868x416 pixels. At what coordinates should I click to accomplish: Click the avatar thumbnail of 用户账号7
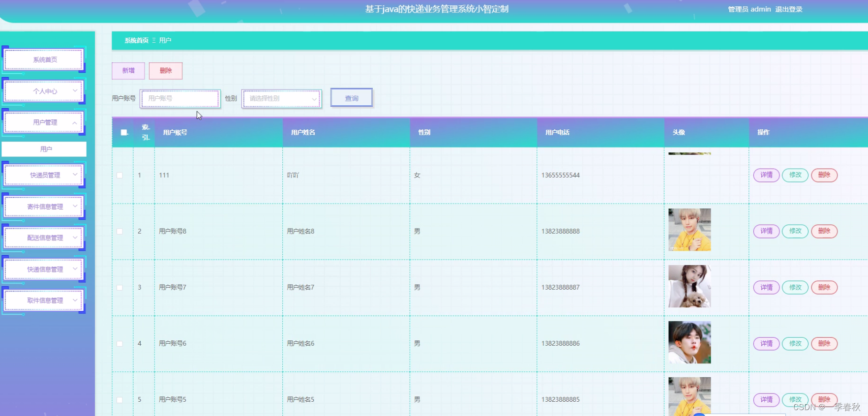point(689,286)
